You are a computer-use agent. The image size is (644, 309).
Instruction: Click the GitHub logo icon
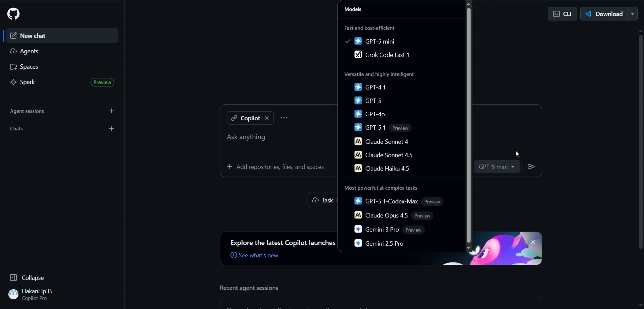click(13, 14)
